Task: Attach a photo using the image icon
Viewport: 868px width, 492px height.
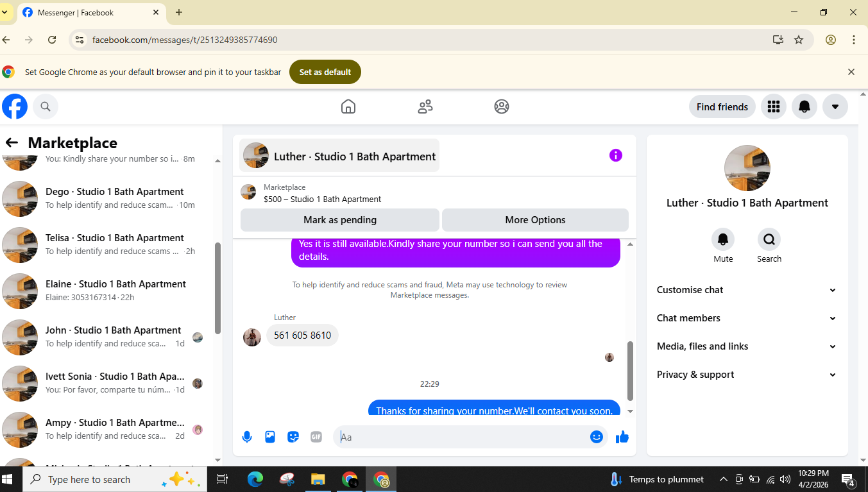Action: pyautogui.click(x=270, y=437)
